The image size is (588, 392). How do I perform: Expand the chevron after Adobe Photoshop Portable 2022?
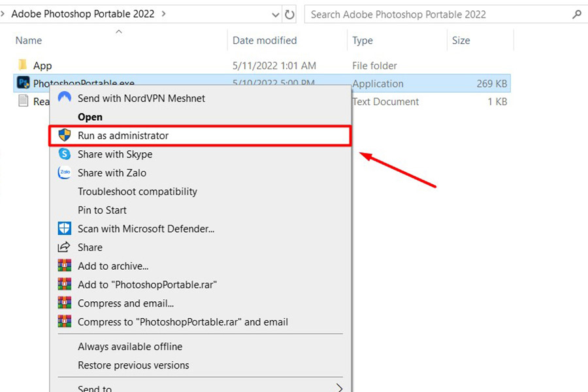point(163,14)
